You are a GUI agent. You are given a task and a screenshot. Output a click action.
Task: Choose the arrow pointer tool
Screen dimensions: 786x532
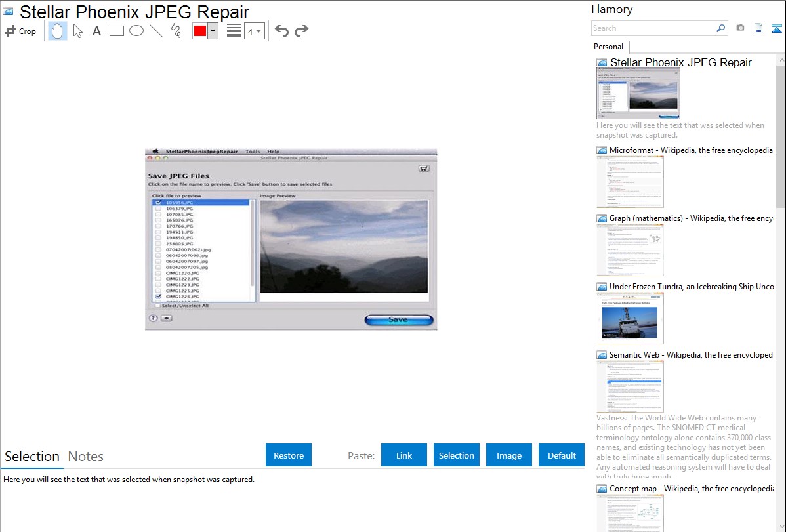tap(77, 31)
